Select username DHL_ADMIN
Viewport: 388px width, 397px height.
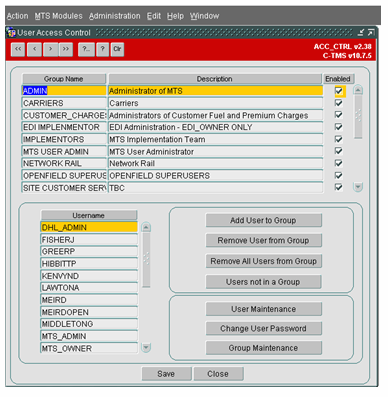point(89,227)
